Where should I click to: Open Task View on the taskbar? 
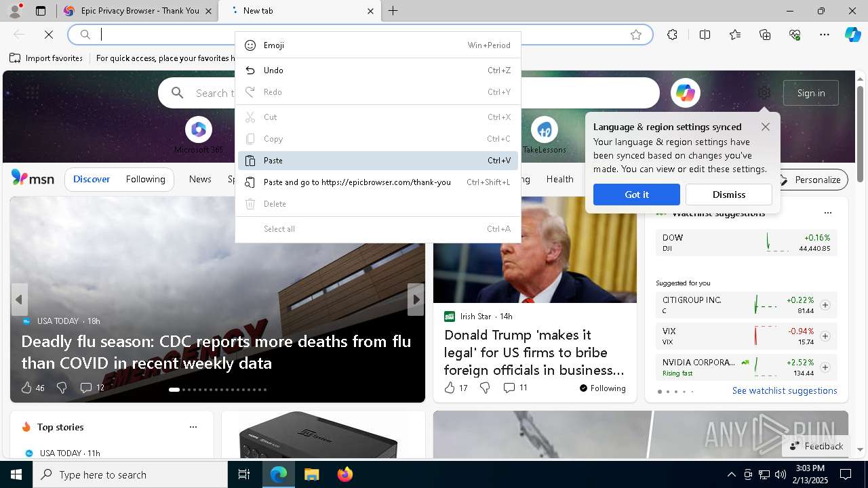point(244,474)
